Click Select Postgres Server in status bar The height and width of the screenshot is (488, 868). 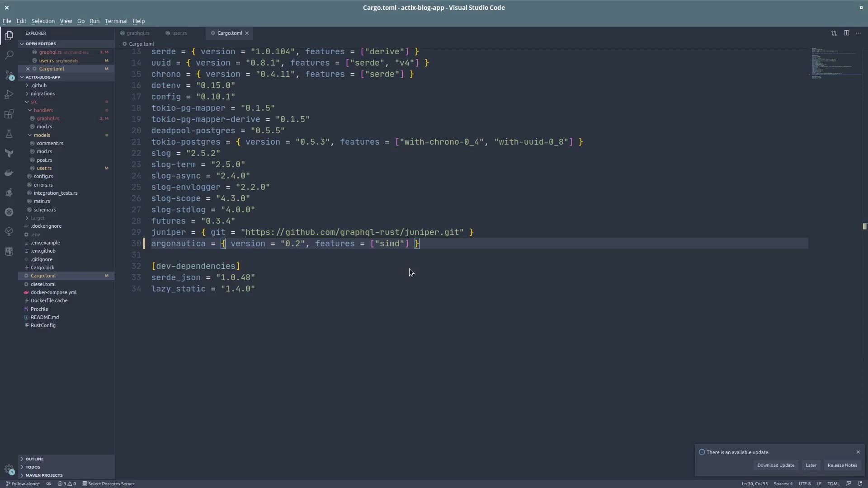[x=108, y=483]
